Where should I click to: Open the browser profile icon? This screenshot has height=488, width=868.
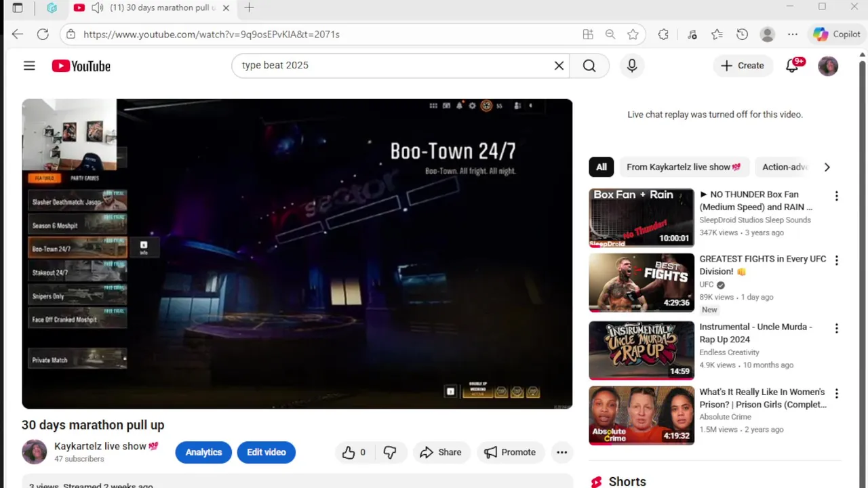pos(768,34)
